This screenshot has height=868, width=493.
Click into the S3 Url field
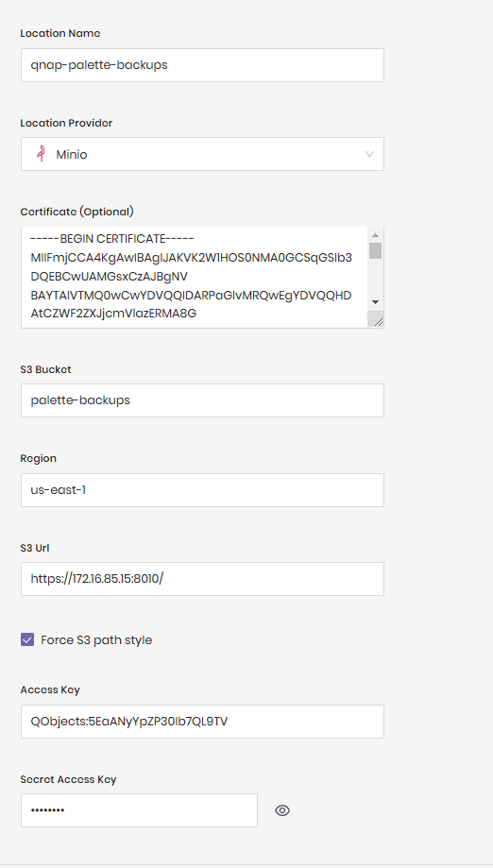(202, 579)
